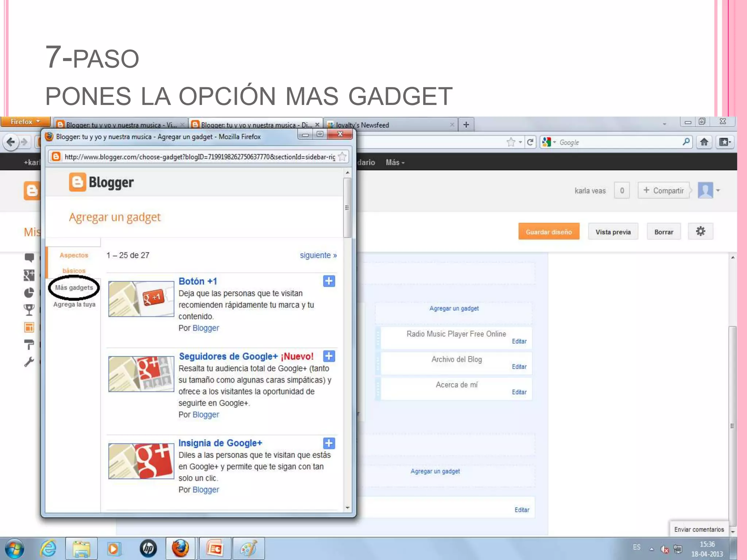Open the account avatar dropdown
The height and width of the screenshot is (560, 747).
point(709,190)
